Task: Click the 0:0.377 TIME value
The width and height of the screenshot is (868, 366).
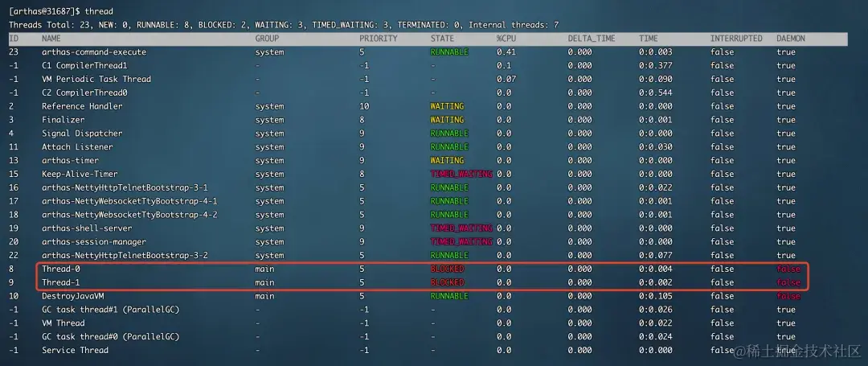Action: tap(656, 65)
